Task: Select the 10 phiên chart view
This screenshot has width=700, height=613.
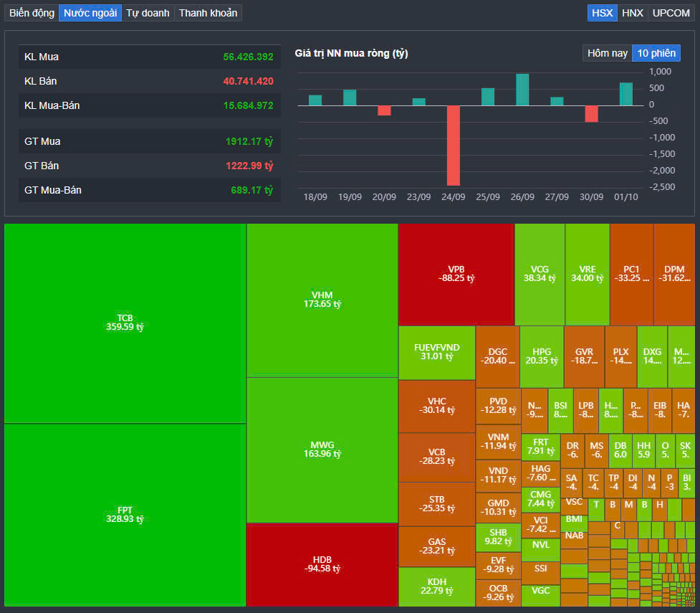Action: click(x=656, y=53)
